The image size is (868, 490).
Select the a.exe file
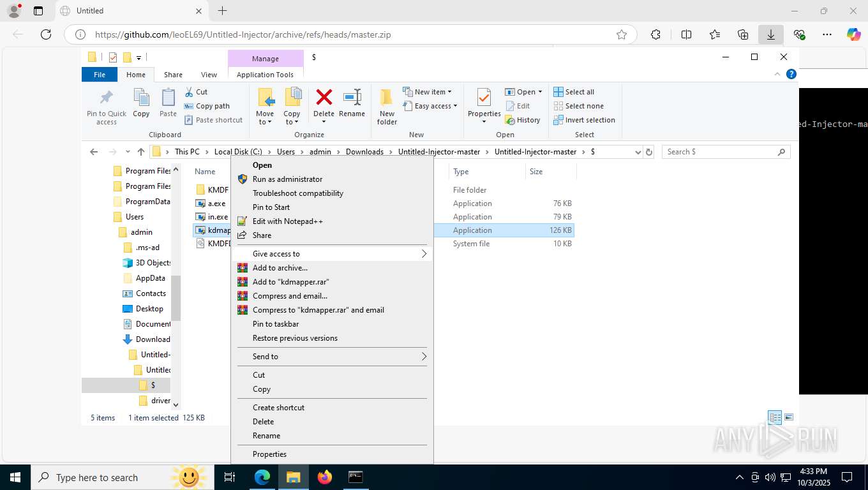click(216, 204)
